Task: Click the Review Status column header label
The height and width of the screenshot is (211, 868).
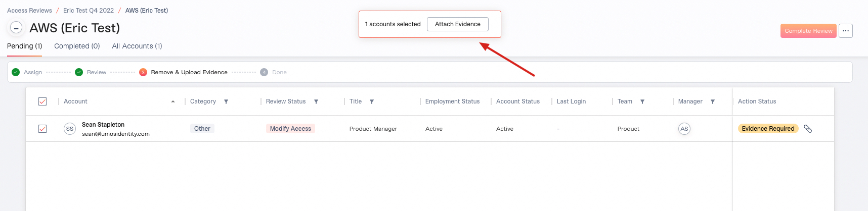Action: (x=286, y=101)
